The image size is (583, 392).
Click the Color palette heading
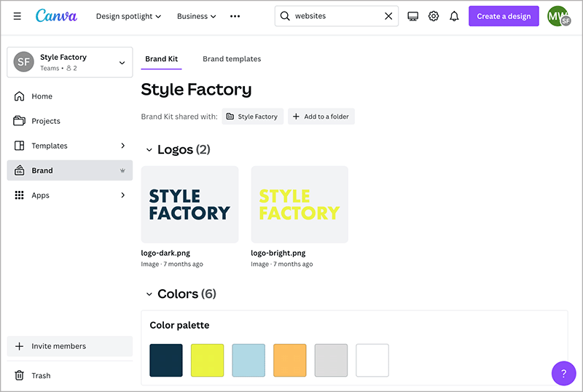point(179,325)
